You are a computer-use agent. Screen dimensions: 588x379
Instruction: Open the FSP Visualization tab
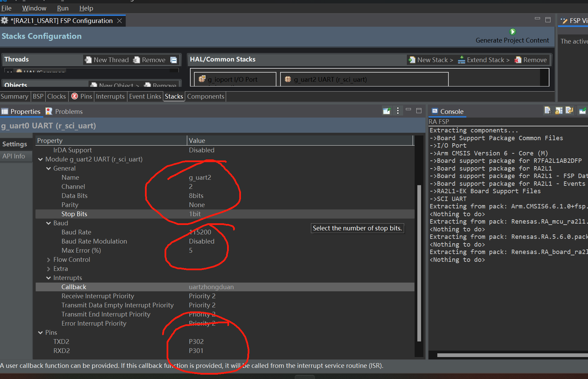[x=574, y=21]
